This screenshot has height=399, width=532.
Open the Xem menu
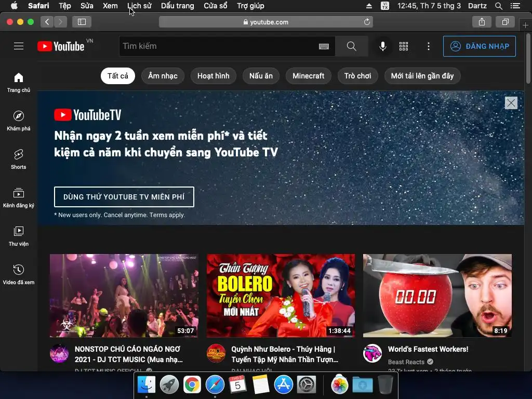(110, 6)
